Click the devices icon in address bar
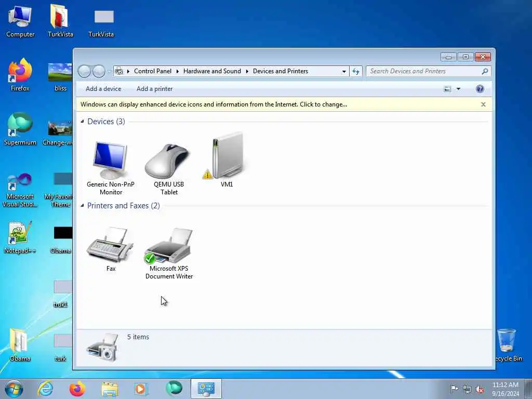532x399 pixels. coord(119,71)
